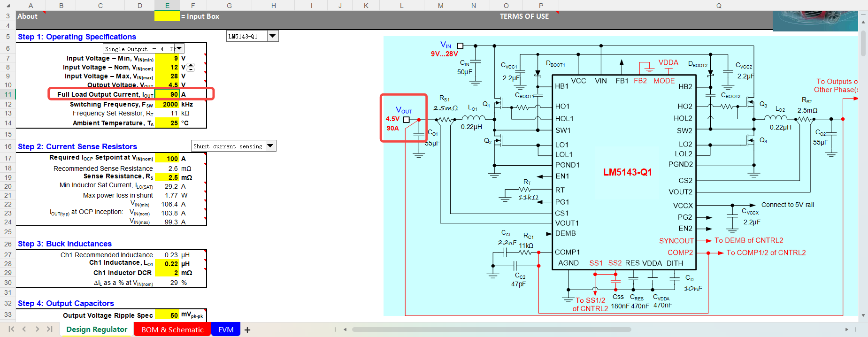
Task: Click the VIN(max) OCP inception value 99.3
Action: 171,222
